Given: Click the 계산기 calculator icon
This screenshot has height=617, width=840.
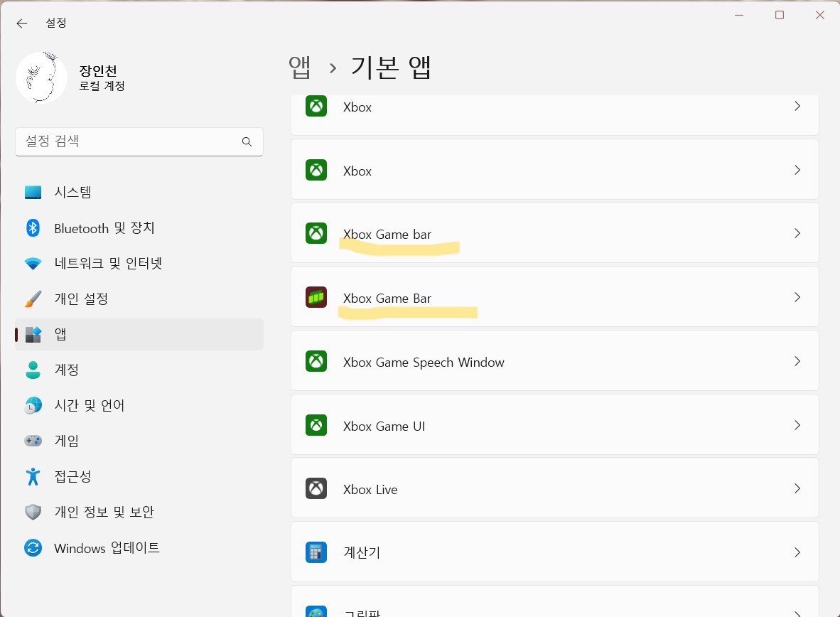Looking at the screenshot, I should 316,552.
